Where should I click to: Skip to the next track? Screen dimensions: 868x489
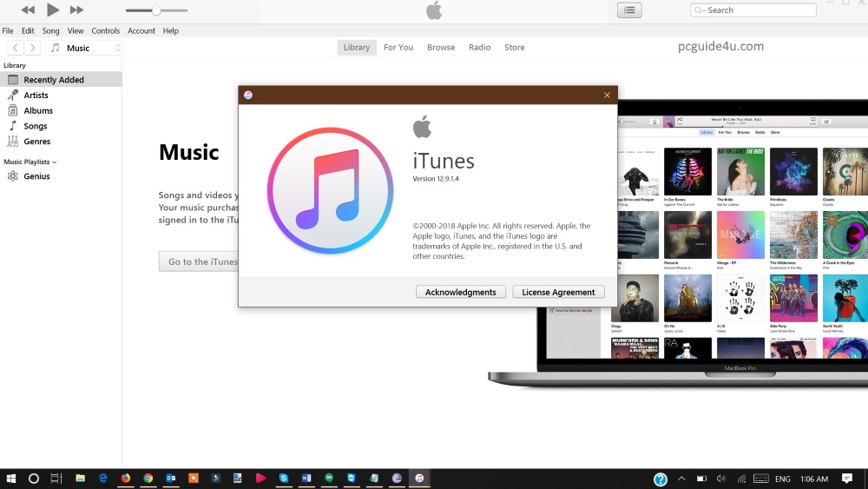(x=76, y=10)
